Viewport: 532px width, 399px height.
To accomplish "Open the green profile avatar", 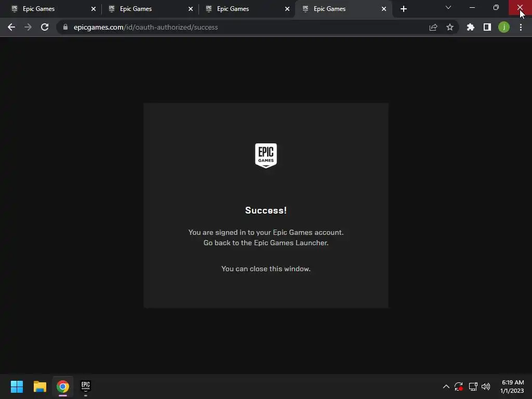I will pos(504,27).
